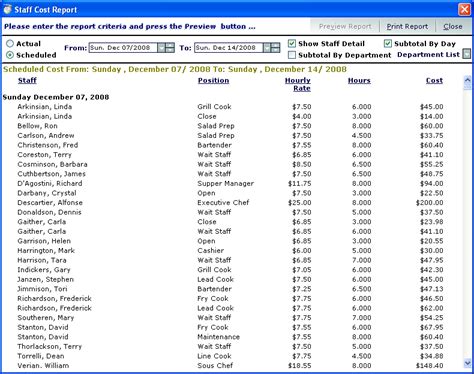Select Thorlackson, Terry staff name

click(x=50, y=347)
